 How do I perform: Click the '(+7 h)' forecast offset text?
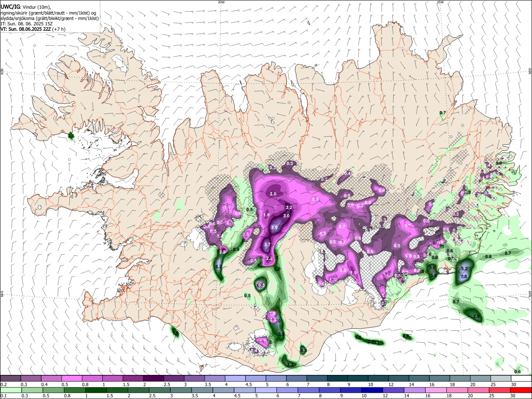[x=59, y=29]
